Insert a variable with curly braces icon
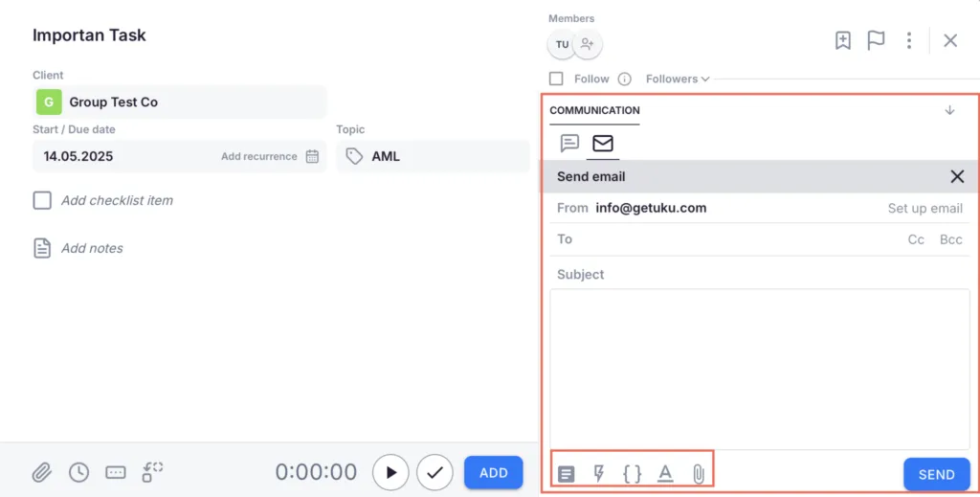The width and height of the screenshot is (980, 497). tap(632, 474)
